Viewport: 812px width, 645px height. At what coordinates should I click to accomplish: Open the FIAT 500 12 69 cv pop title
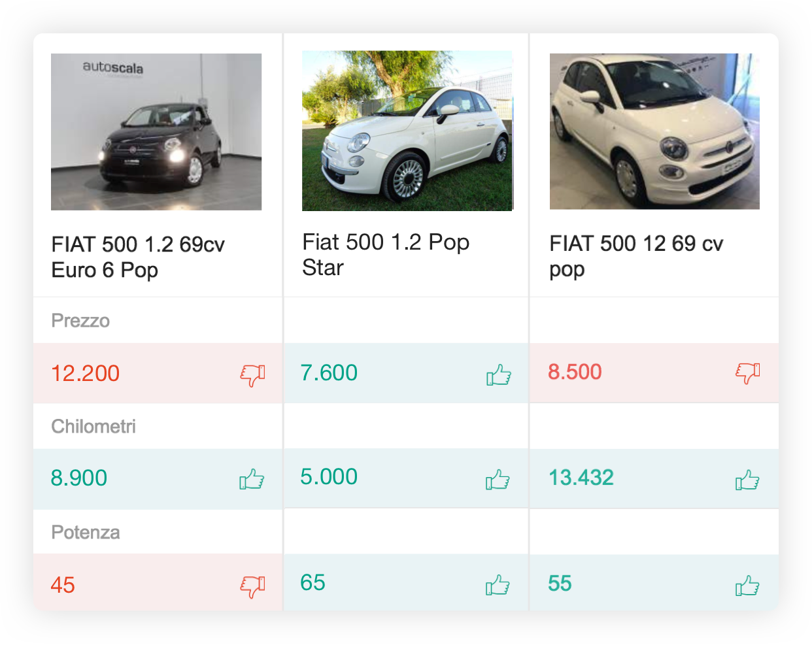(x=636, y=256)
